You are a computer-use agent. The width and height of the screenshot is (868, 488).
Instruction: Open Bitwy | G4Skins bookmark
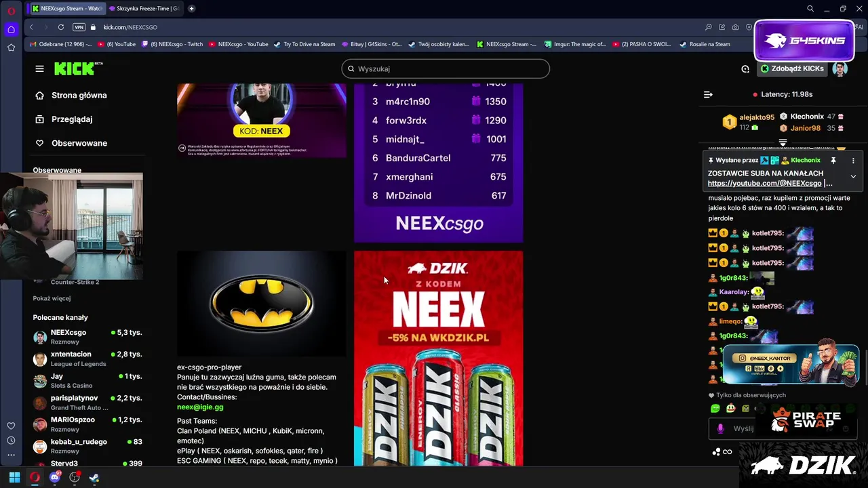coord(372,44)
